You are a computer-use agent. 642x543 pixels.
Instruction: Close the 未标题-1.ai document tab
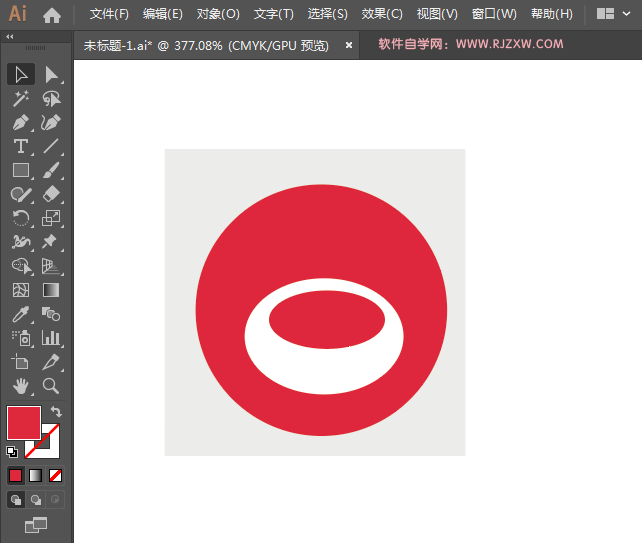[x=349, y=45]
